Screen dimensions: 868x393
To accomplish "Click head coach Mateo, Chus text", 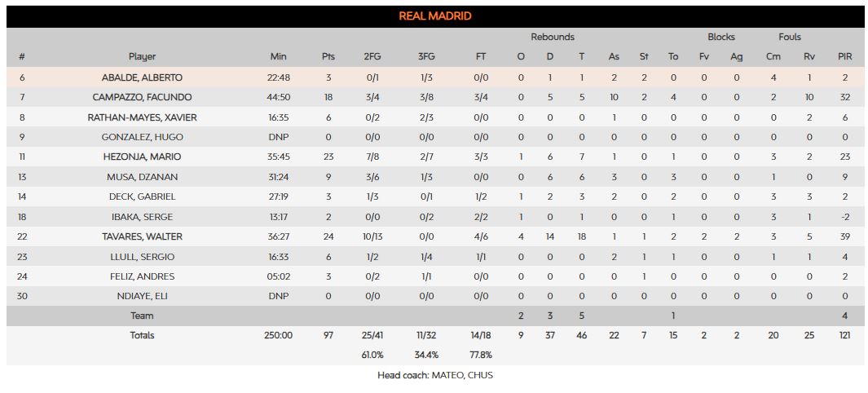I will [x=435, y=375].
